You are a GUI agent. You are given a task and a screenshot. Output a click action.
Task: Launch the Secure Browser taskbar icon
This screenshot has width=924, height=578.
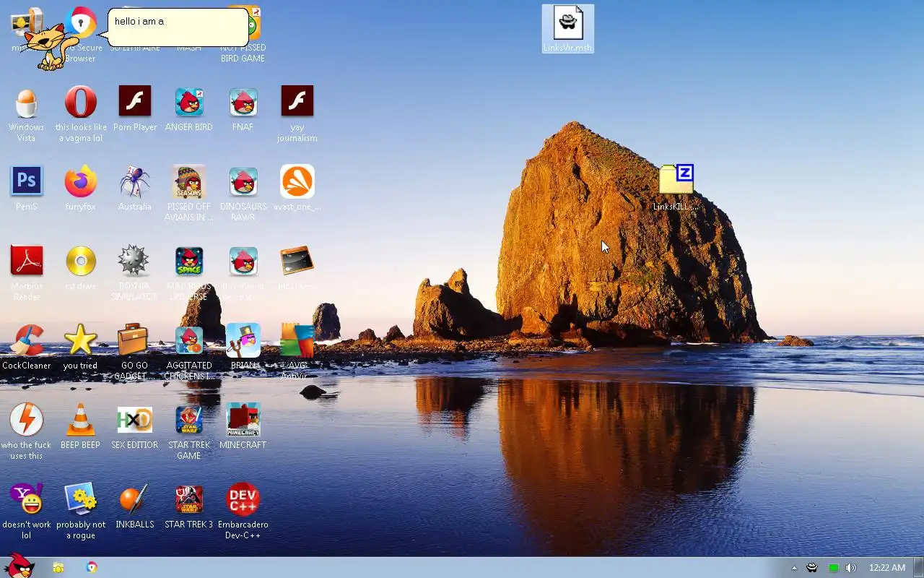(x=92, y=567)
